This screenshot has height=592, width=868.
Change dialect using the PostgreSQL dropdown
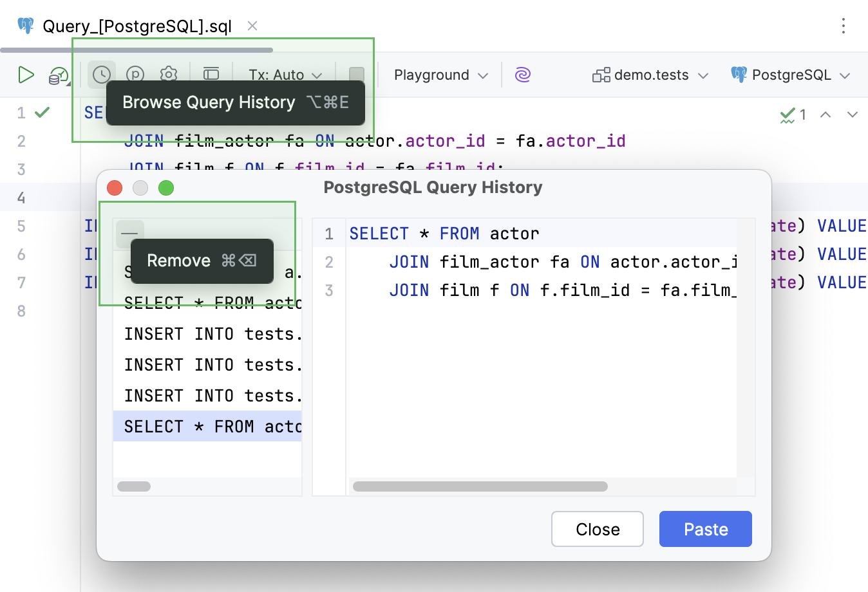click(791, 75)
